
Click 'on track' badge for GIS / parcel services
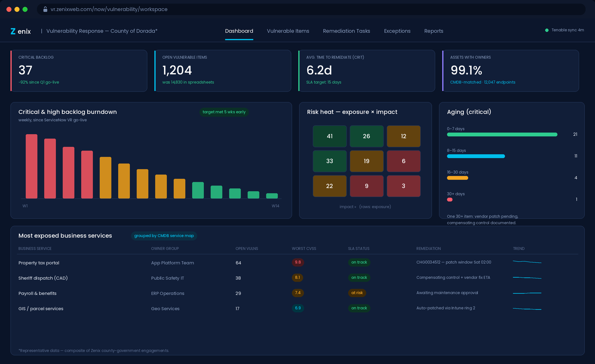pos(359,308)
